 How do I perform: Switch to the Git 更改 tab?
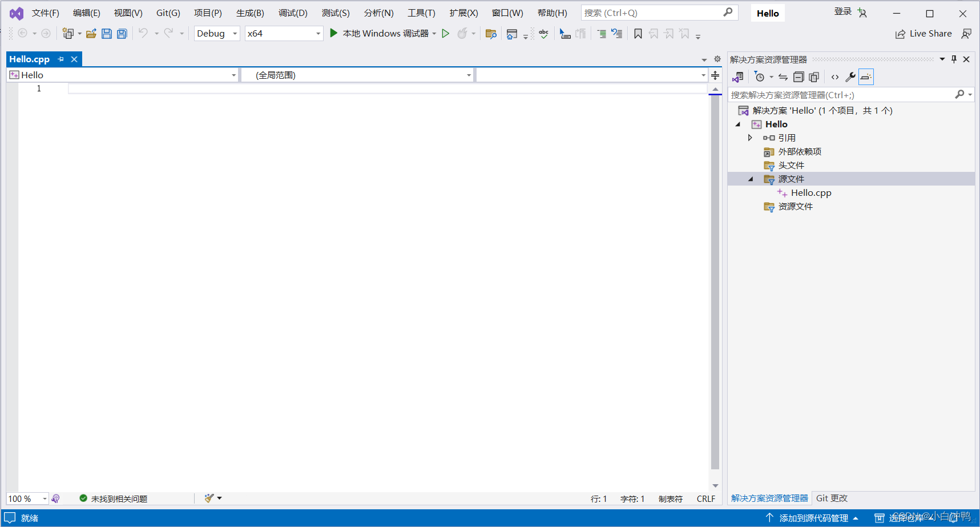(832, 498)
